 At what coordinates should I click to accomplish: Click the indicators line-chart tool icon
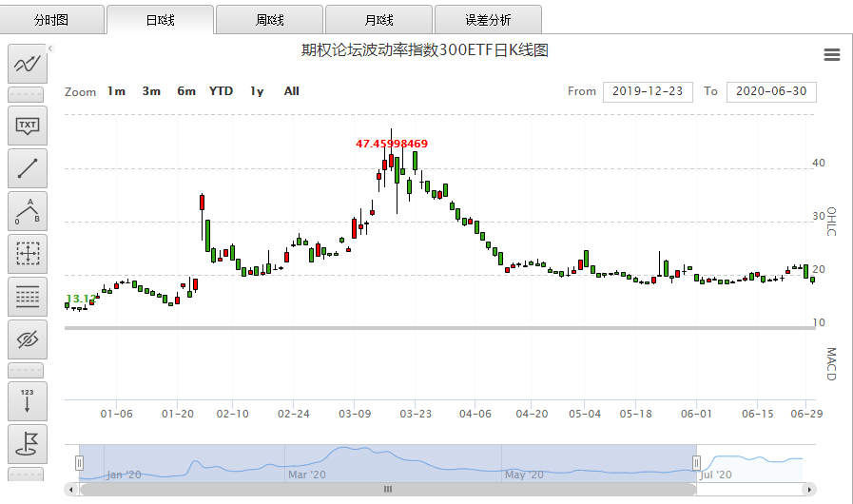28,64
